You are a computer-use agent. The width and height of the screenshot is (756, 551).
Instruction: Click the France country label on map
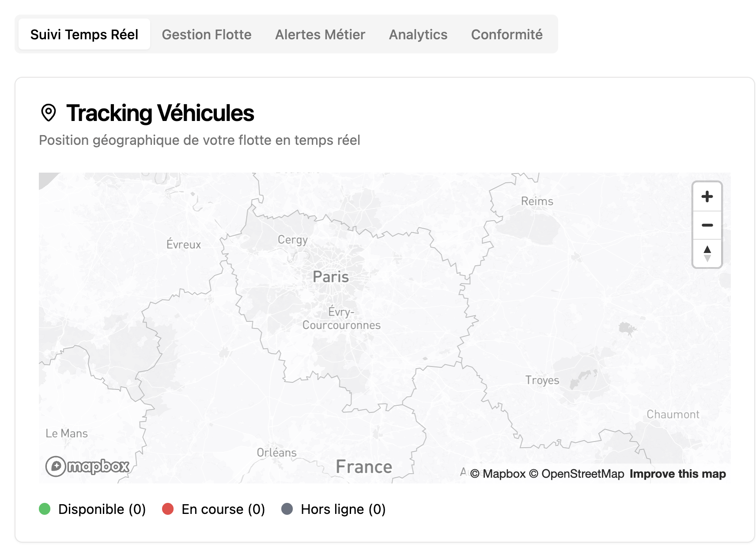pyautogui.click(x=364, y=467)
